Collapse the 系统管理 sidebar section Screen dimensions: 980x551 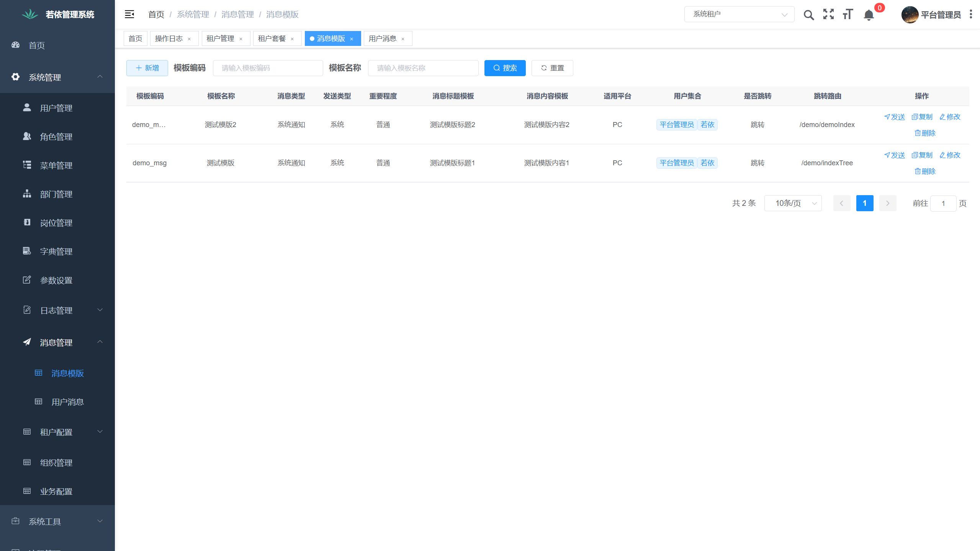coord(100,77)
